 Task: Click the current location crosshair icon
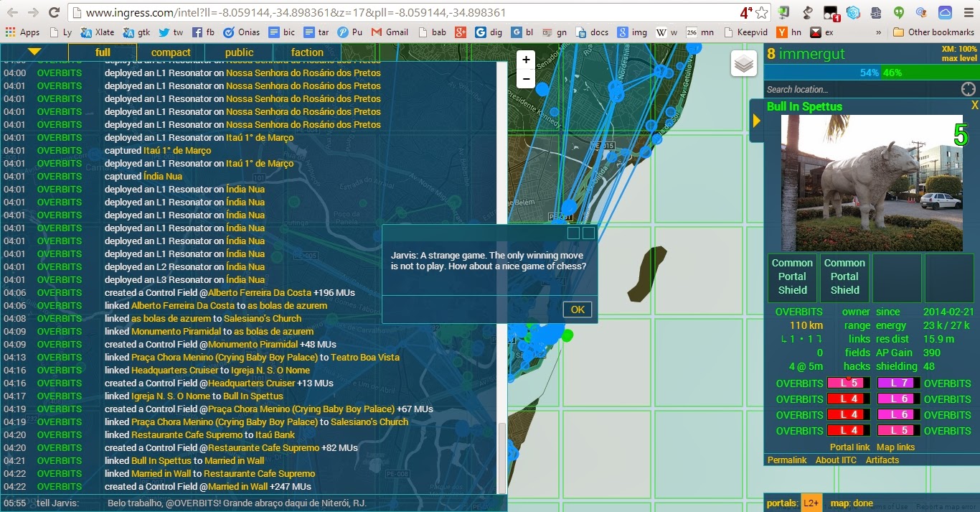pos(968,89)
